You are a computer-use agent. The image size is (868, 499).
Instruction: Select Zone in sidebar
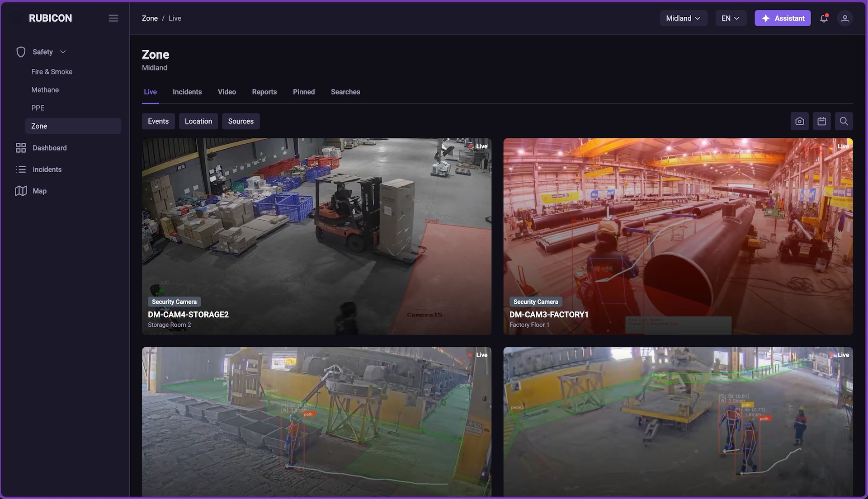coord(73,126)
